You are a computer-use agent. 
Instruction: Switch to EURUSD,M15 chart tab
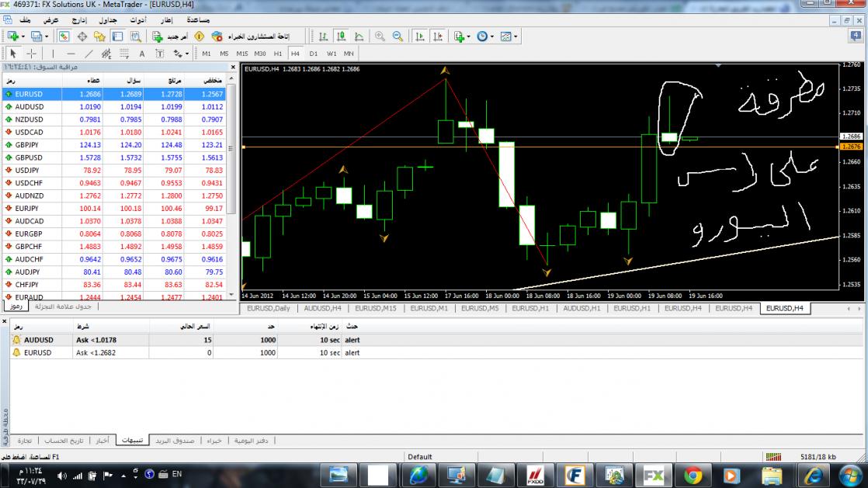point(376,308)
